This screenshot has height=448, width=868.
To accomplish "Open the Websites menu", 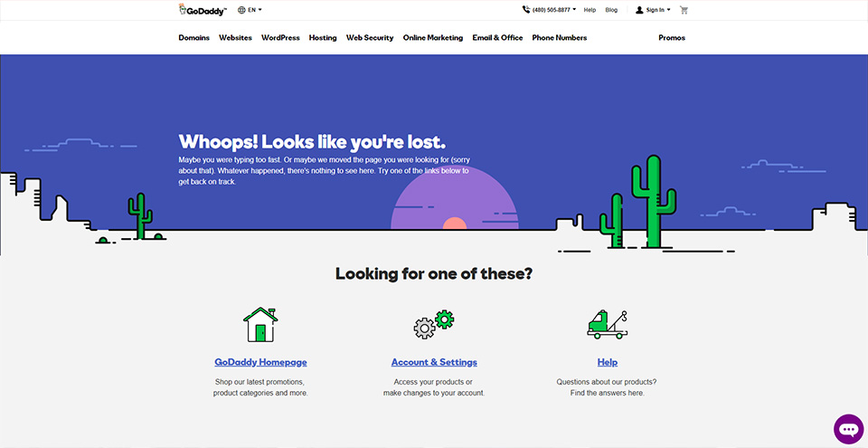I will click(235, 38).
